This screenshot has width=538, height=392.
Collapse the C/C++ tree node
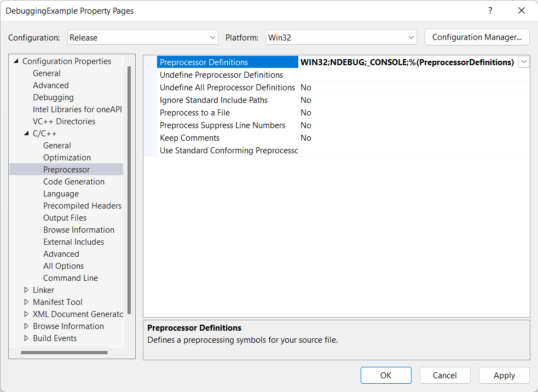26,134
